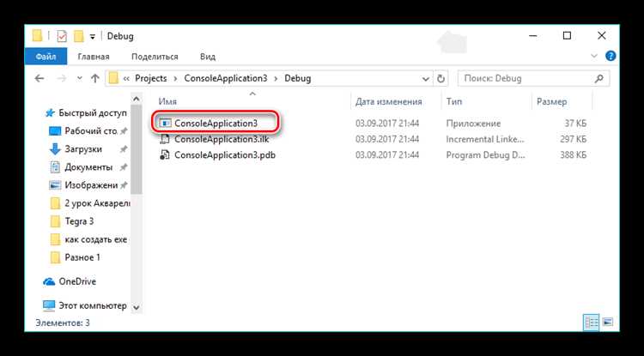Open Help with the blue question icon
Viewport: 644px width, 356px height.
[611, 56]
